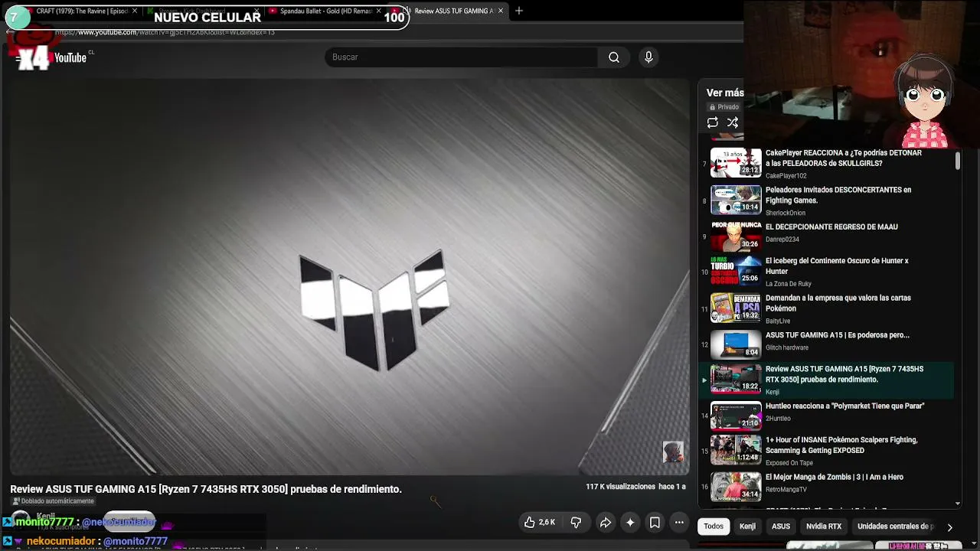Click the search magnifier button
980x551 pixels.
click(x=614, y=57)
